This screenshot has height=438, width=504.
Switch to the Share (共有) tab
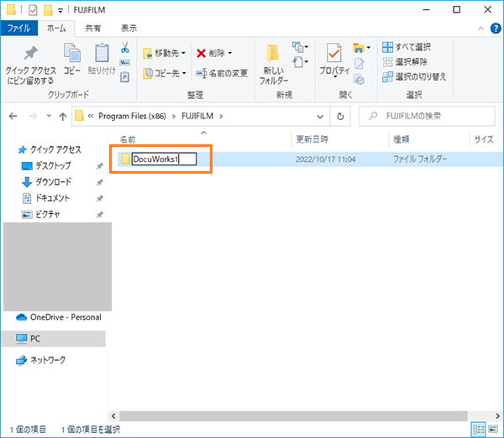pyautogui.click(x=93, y=29)
